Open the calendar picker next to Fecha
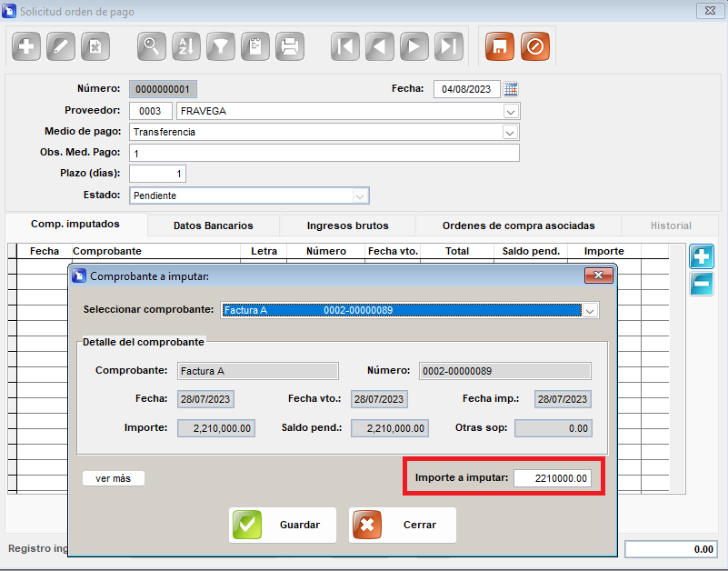Screen dimensions: 728x571 click(x=511, y=89)
